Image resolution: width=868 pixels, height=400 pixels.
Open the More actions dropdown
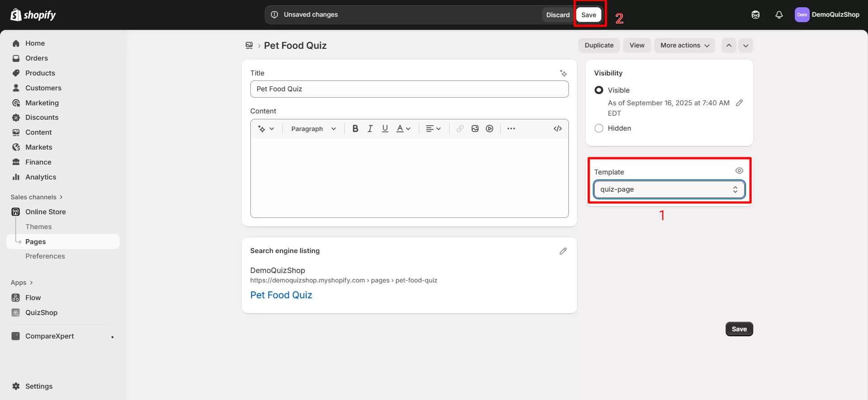pos(684,46)
